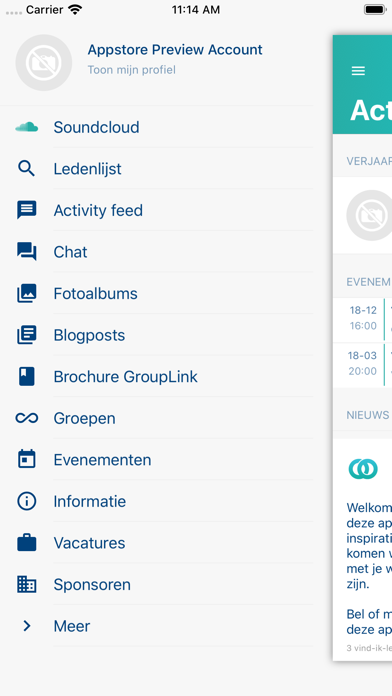Close the drawer via hamburger menu icon
This screenshot has height=696, width=392.
pos(358,71)
